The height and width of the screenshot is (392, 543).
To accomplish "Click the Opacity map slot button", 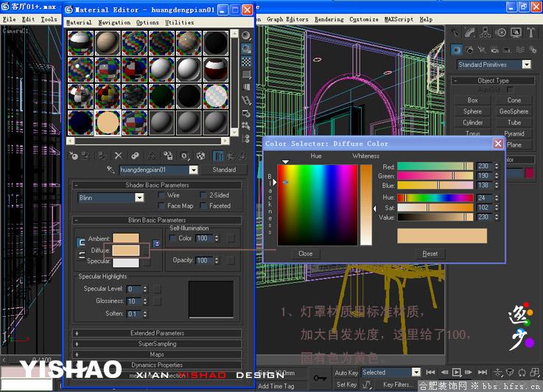I will point(231,260).
